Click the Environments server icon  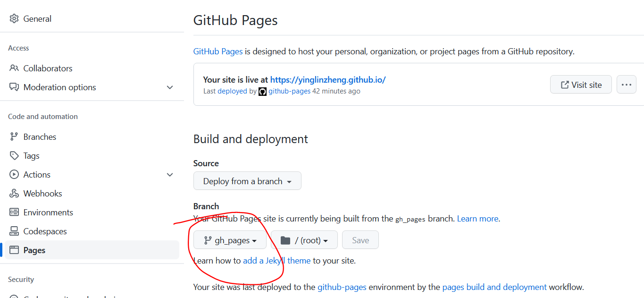[x=14, y=212]
